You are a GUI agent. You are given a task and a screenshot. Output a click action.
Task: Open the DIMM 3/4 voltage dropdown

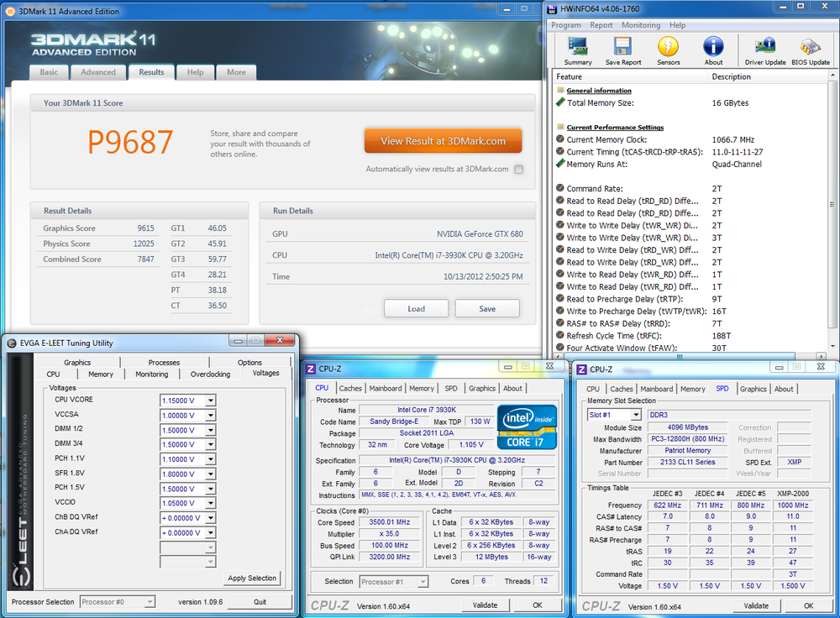coord(211,444)
